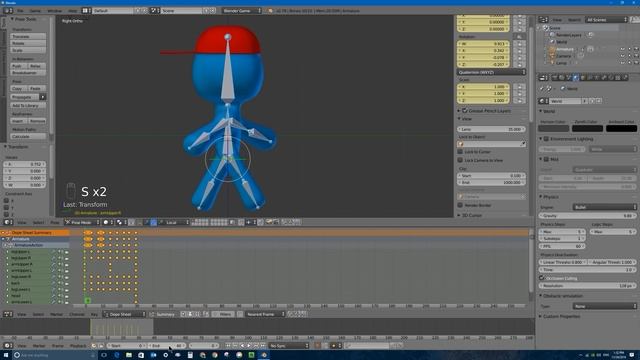
Task: Click the Calculate motion paths button
Action: coord(28,136)
